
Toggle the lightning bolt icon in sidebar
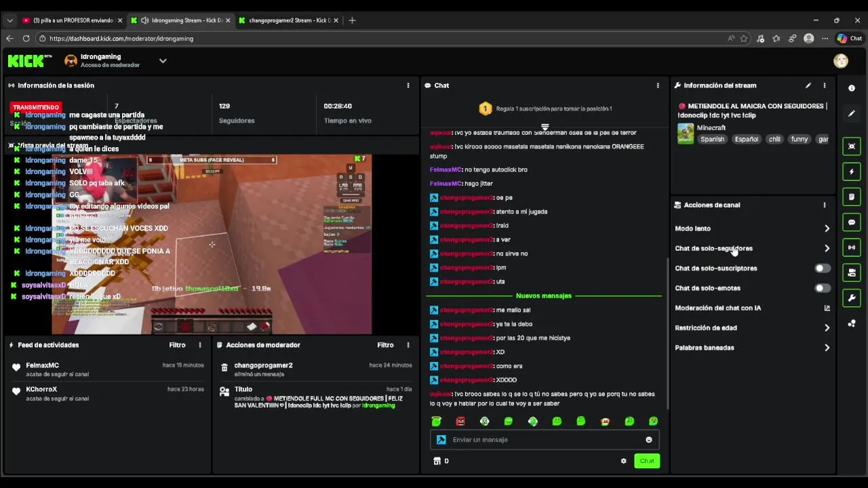852,171
